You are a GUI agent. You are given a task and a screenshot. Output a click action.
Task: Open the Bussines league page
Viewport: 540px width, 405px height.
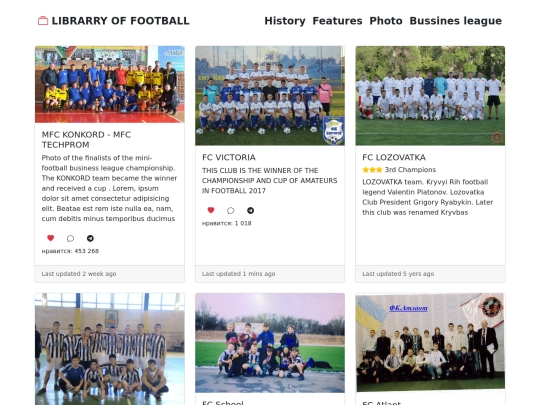(x=455, y=21)
